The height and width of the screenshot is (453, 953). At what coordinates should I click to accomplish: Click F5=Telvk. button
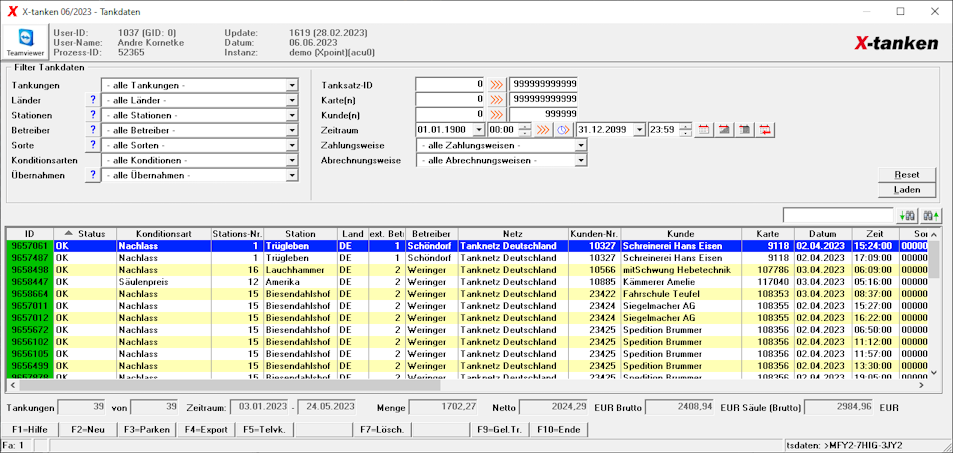[264, 429]
